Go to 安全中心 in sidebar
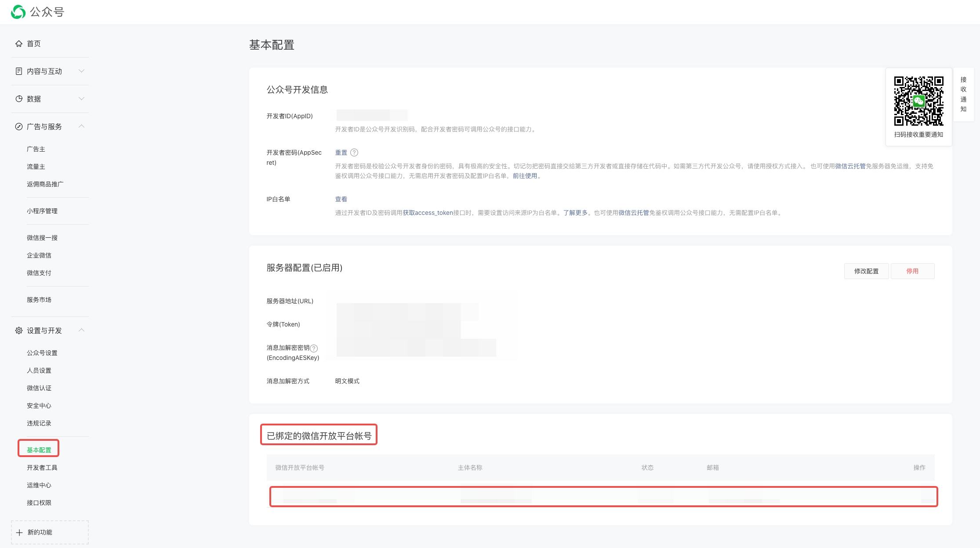The height and width of the screenshot is (548, 980). (x=39, y=406)
